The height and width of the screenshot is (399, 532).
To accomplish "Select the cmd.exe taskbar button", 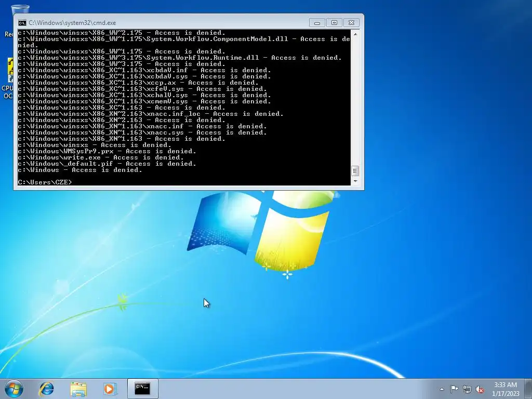I will click(x=142, y=389).
